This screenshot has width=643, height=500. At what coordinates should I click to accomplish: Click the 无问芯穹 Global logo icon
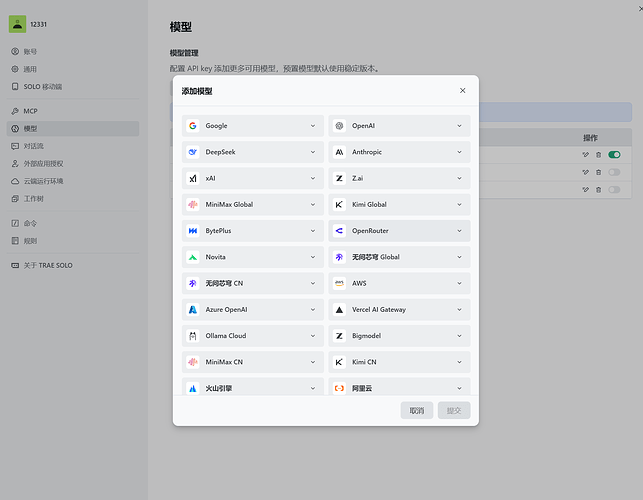[339, 257]
